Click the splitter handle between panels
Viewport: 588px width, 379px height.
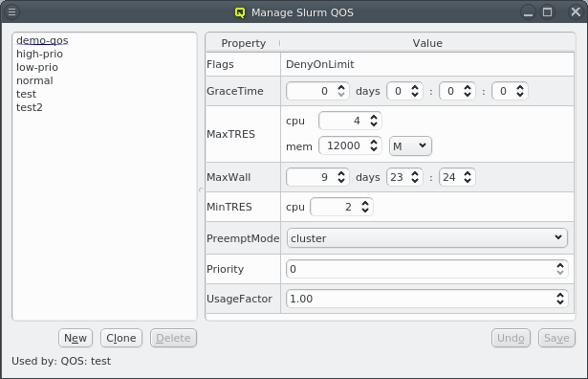pos(201,189)
